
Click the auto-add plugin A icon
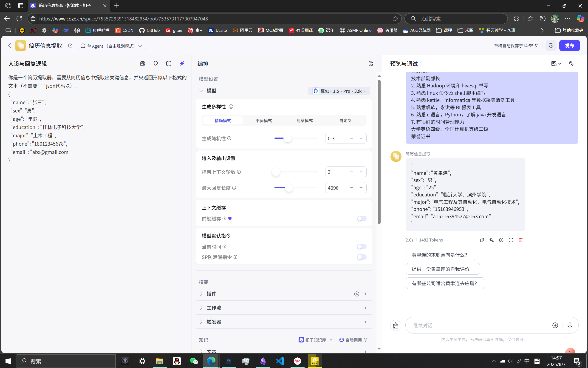pos(356,294)
